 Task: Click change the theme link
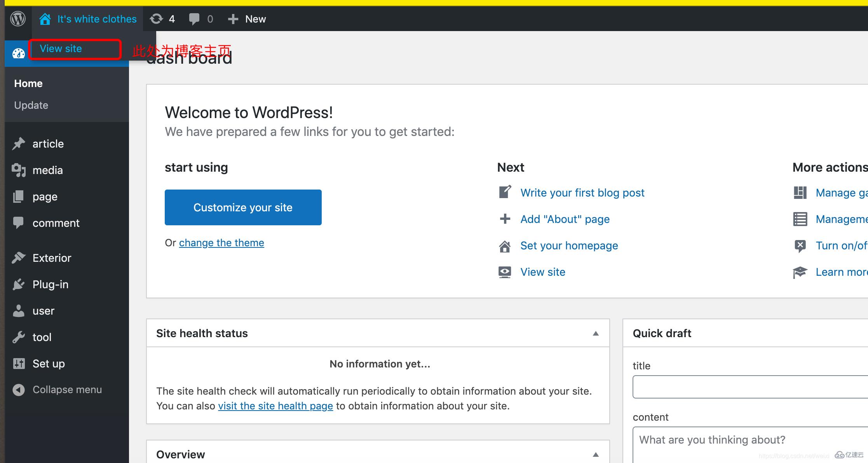click(221, 243)
